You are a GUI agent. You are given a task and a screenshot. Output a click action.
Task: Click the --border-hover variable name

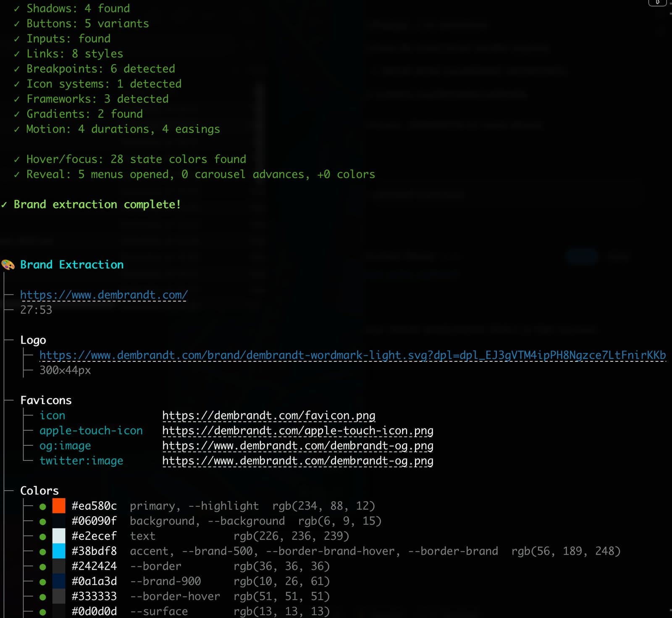coord(175,596)
